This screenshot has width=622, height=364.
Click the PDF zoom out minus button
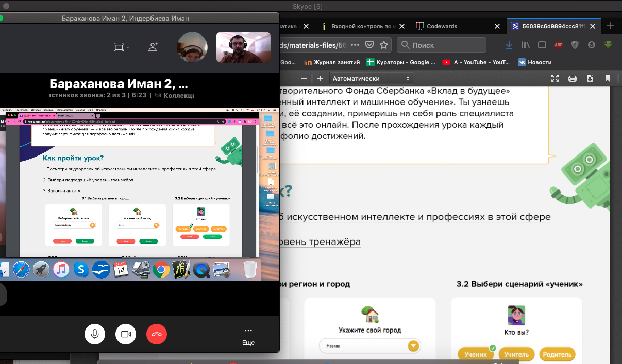[x=304, y=78]
